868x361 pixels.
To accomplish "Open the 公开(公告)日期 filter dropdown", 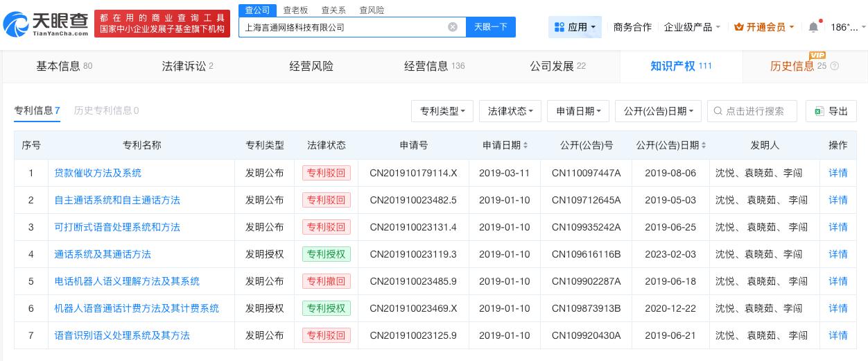I will pyautogui.click(x=658, y=111).
